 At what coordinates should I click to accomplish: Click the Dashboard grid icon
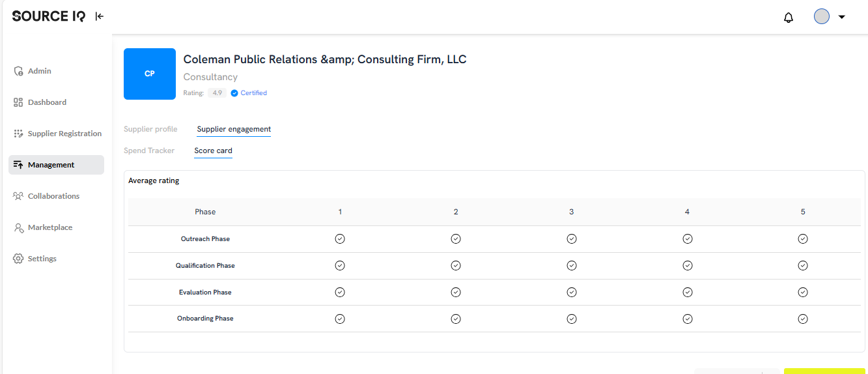pyautogui.click(x=18, y=102)
